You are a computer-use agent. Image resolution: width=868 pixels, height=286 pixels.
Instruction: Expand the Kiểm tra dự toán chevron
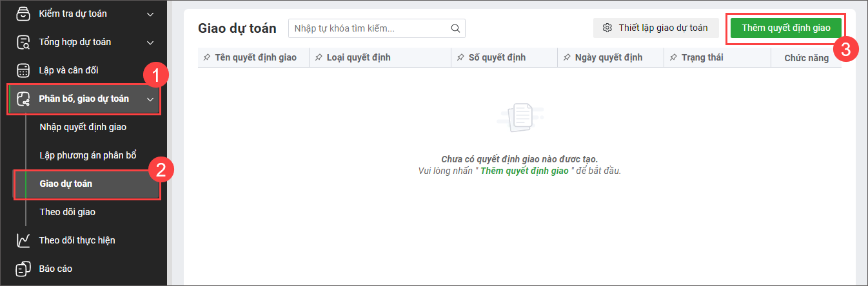click(150, 14)
